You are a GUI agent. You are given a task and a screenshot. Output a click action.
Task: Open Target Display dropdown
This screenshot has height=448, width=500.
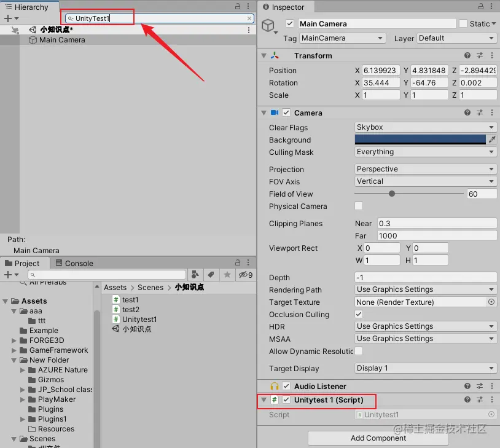pyautogui.click(x=426, y=368)
